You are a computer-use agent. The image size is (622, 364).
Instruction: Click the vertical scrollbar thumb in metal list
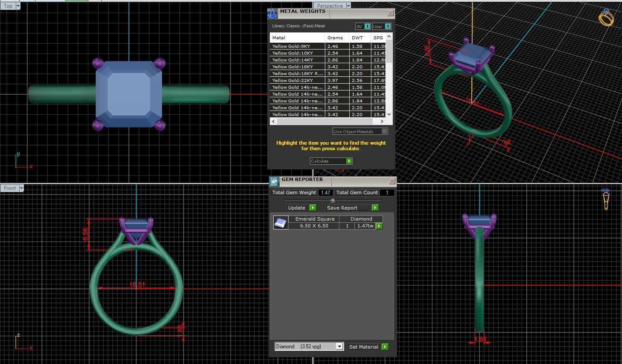pyautogui.click(x=389, y=51)
